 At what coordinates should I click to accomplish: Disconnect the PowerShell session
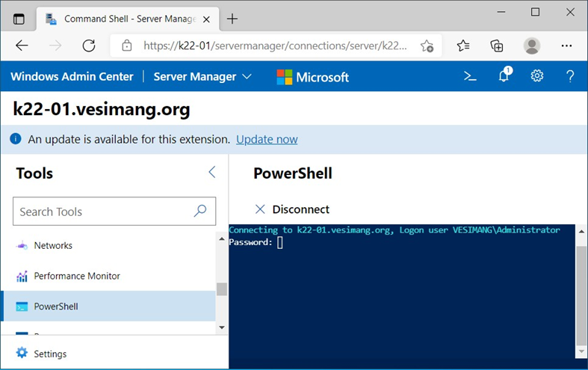(291, 209)
